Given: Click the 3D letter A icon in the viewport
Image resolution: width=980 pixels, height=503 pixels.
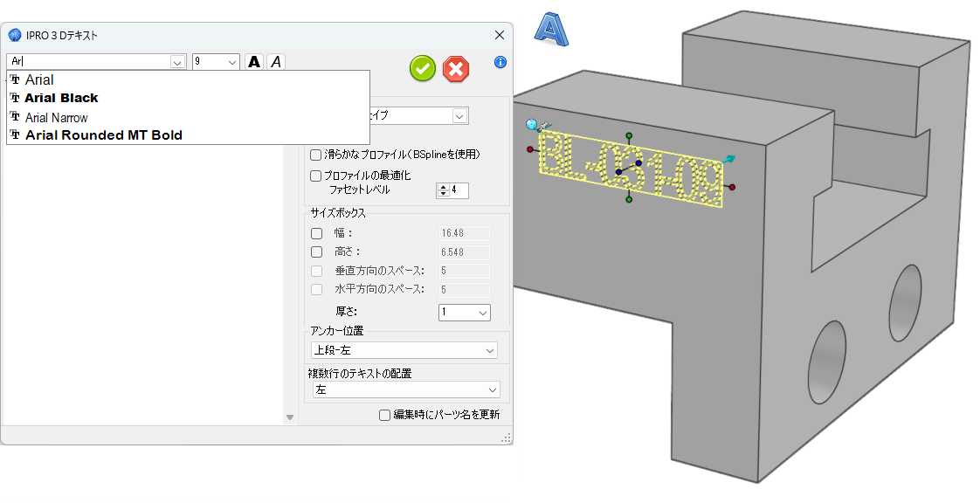Looking at the screenshot, I should coord(551,30).
